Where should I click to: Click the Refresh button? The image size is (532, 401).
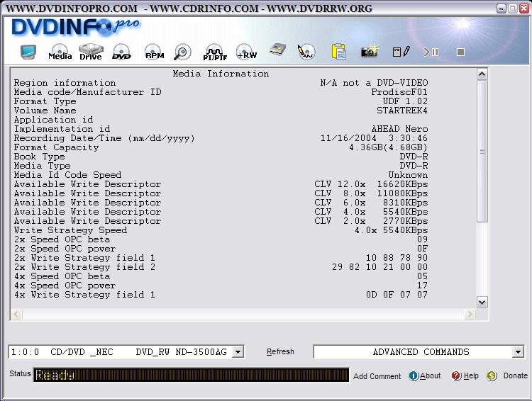pos(280,352)
